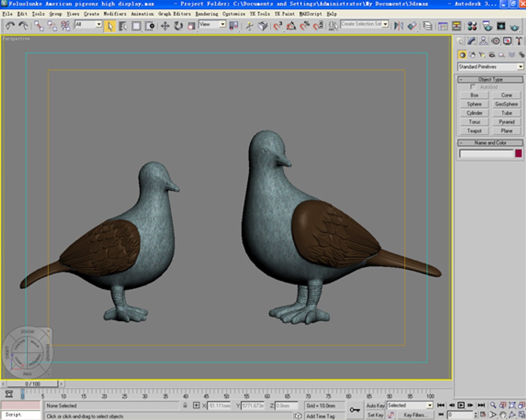Open reference coordinate View dropdown
526x420 pixels.
click(x=212, y=24)
